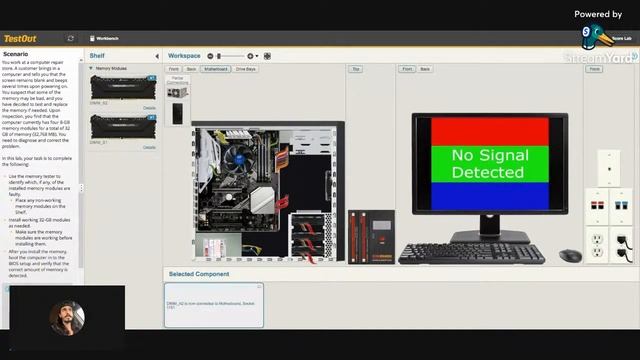
Task: Select the DIMM_02 memory module on Shelf
Action: click(x=123, y=87)
